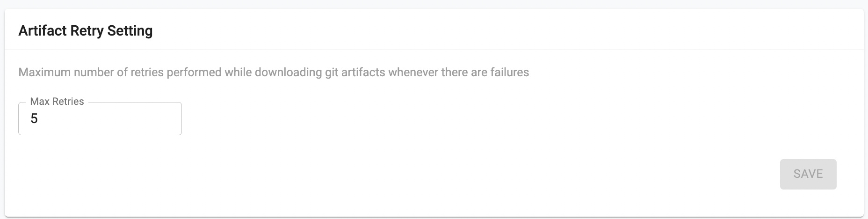Click the "Artifact Retry Setting" title text

[x=86, y=31]
